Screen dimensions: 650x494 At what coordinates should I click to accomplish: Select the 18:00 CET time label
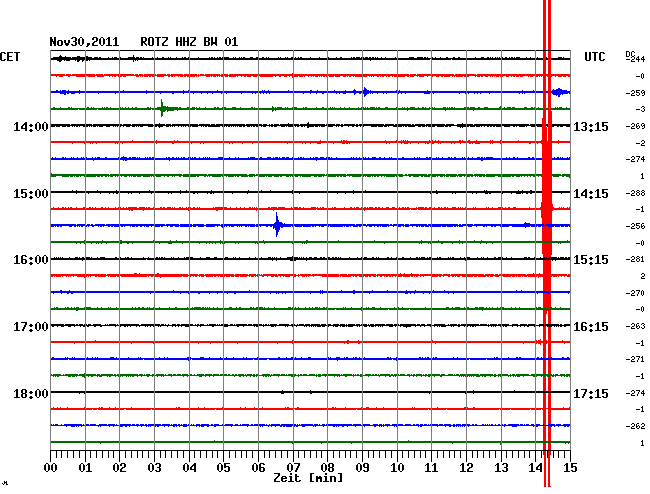point(31,393)
